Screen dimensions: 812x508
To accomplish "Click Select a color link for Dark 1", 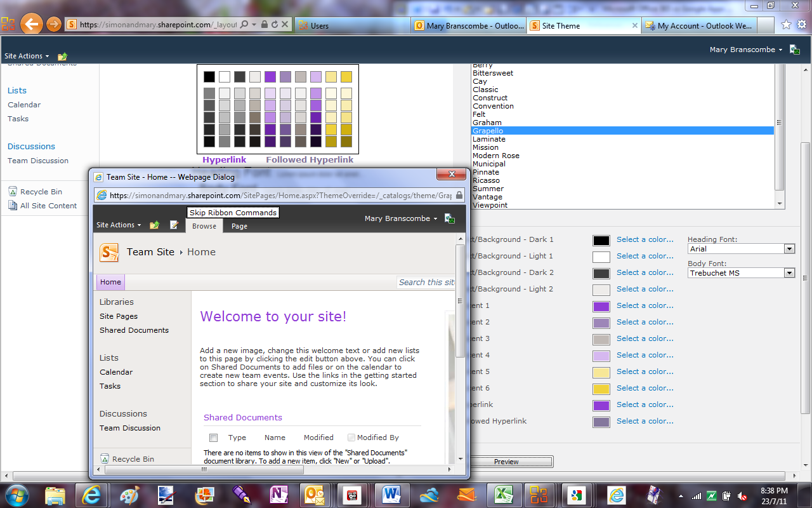I will coord(645,239).
